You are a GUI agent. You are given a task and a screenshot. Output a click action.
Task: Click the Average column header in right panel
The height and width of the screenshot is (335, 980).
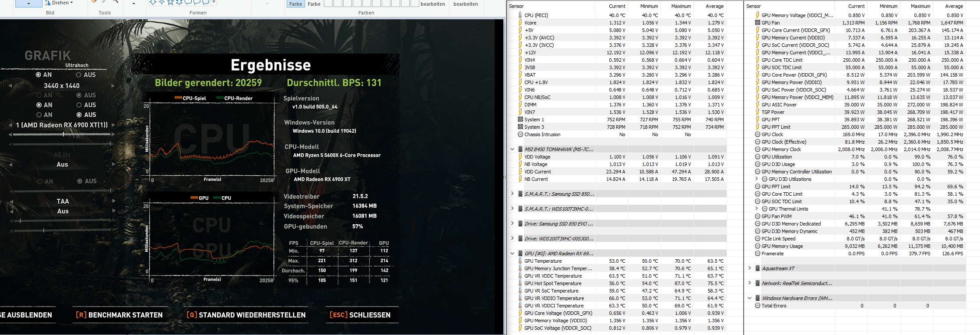coord(954,6)
